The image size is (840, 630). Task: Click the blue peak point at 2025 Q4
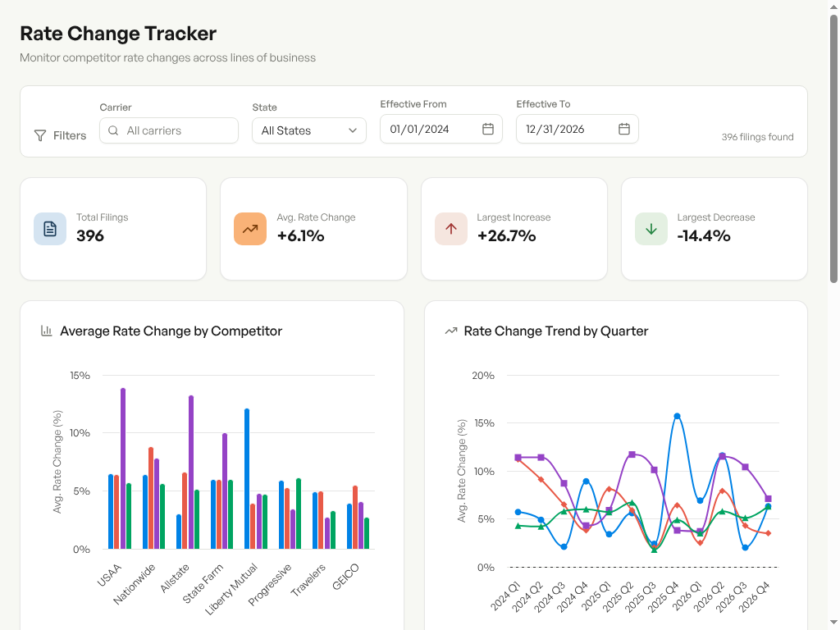[x=677, y=416]
